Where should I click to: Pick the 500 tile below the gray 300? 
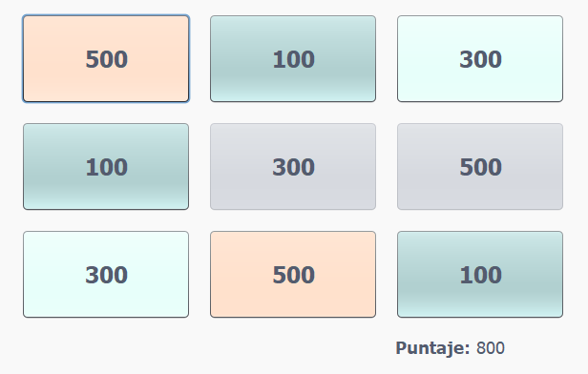click(293, 275)
